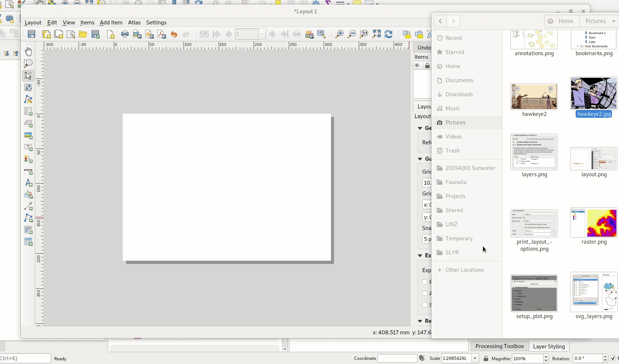The width and height of the screenshot is (619, 364).
Task: Toggle the lock scale icon
Action: (x=486, y=358)
